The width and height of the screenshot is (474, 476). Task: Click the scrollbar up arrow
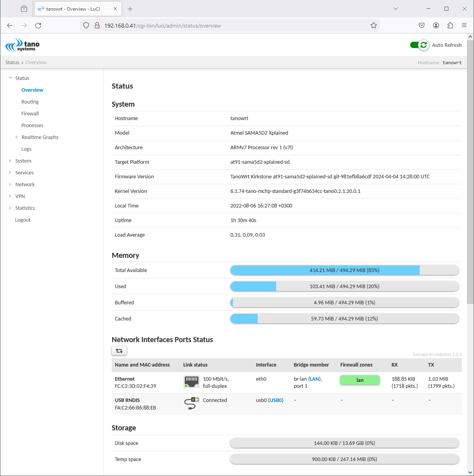pyautogui.click(x=470, y=37)
